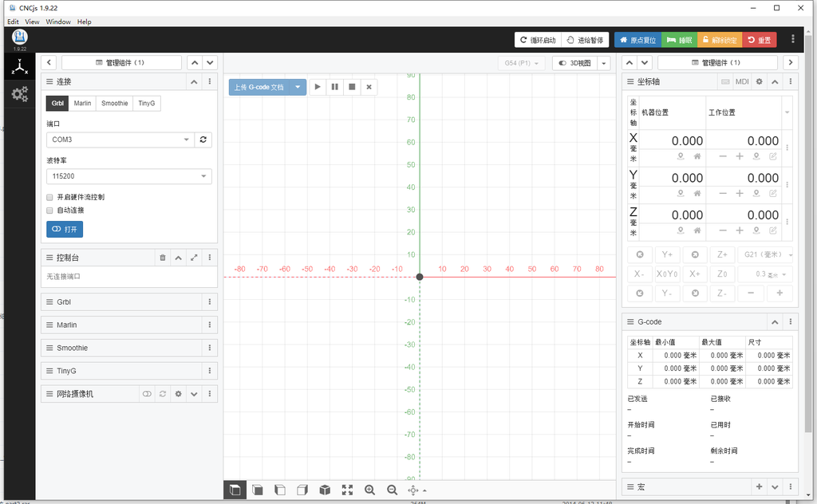
Task: Collapse the G-code widget
Action: (x=775, y=321)
